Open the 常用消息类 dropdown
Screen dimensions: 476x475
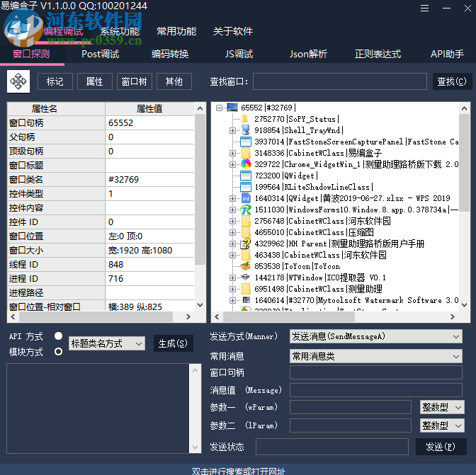(x=376, y=356)
